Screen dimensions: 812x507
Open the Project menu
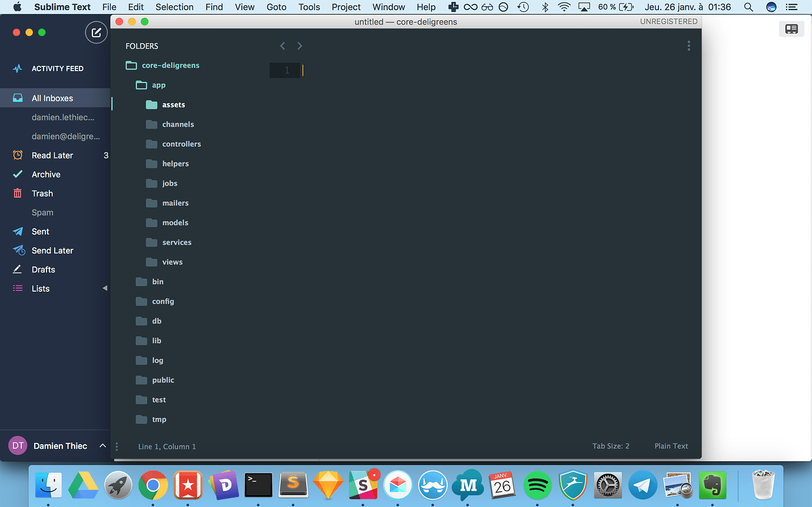tap(345, 7)
